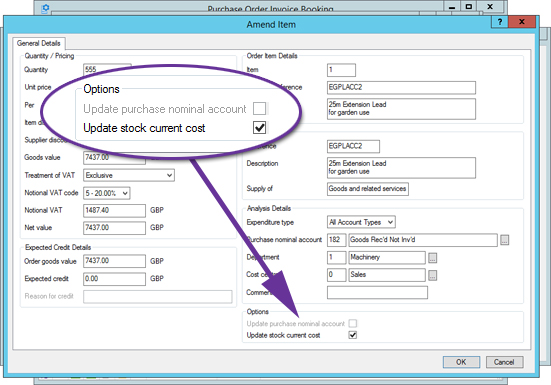Viewport: 551px width, 385px height.
Task: Click the Expected credit field
Action: point(114,279)
